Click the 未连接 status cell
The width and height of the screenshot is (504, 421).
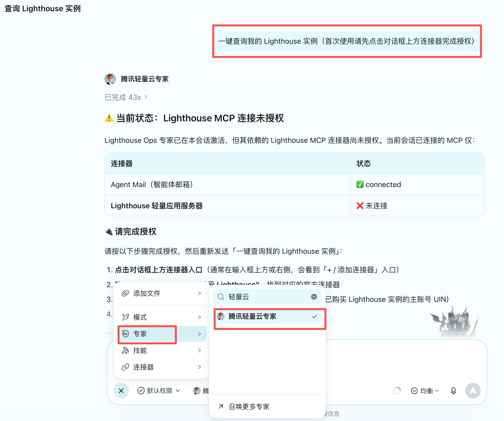[x=417, y=206]
